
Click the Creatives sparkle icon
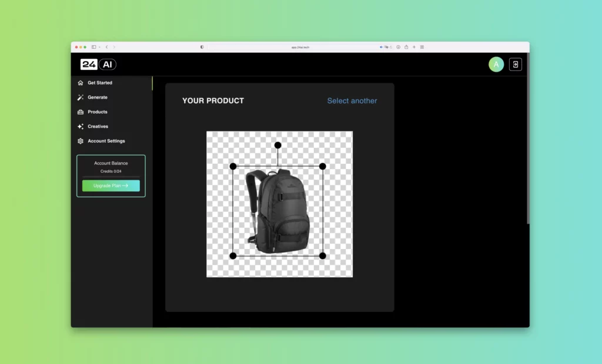[81, 127]
